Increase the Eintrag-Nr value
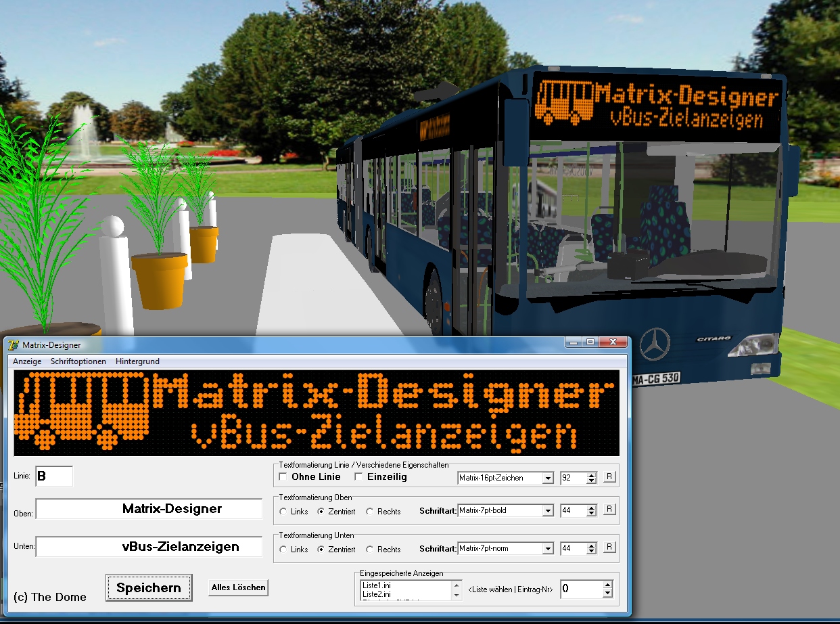The image size is (840, 624). pyautogui.click(x=607, y=585)
